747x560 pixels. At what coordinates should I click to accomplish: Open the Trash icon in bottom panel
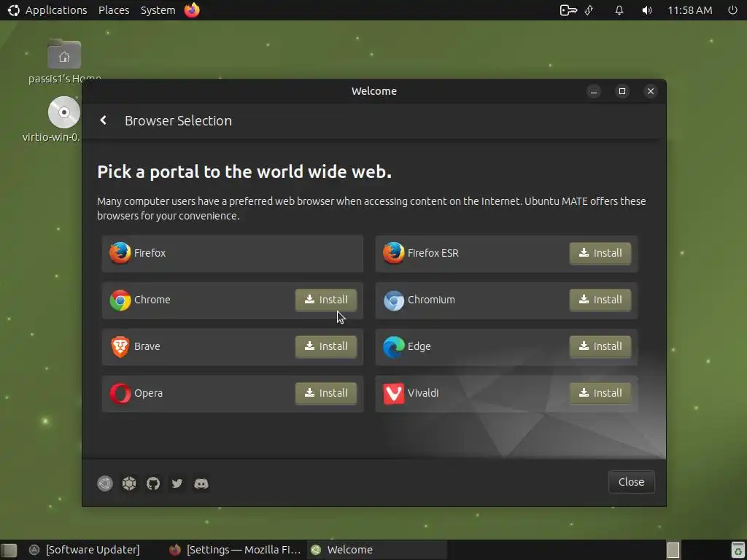click(x=738, y=550)
